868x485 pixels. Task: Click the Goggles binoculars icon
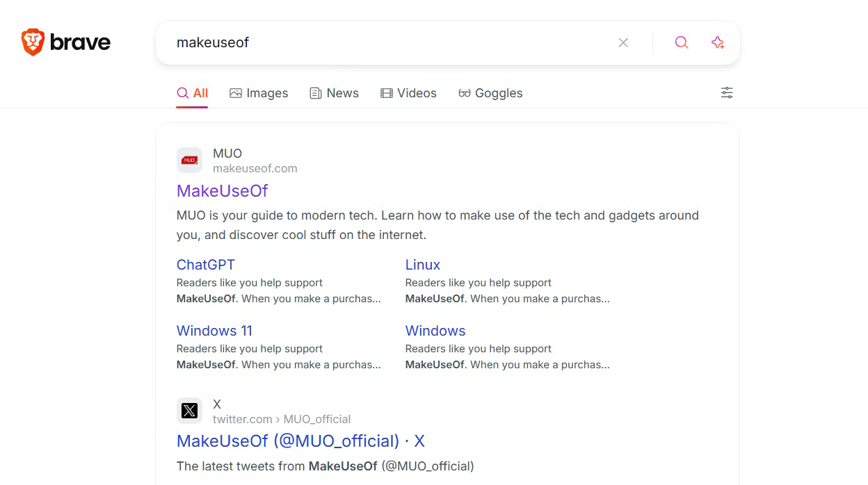(465, 92)
